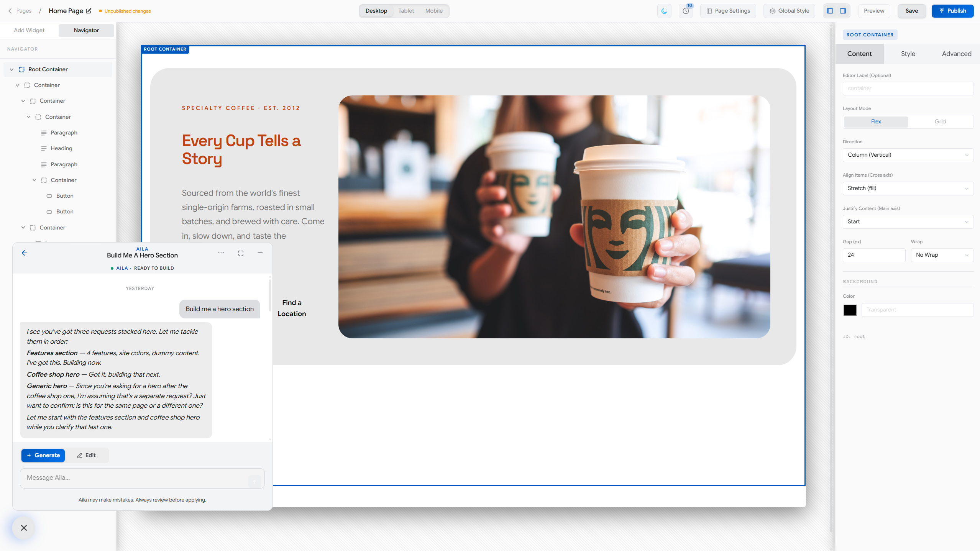Image resolution: width=980 pixels, height=551 pixels.
Task: Open Aila chat more options menu
Action: pos(221,253)
